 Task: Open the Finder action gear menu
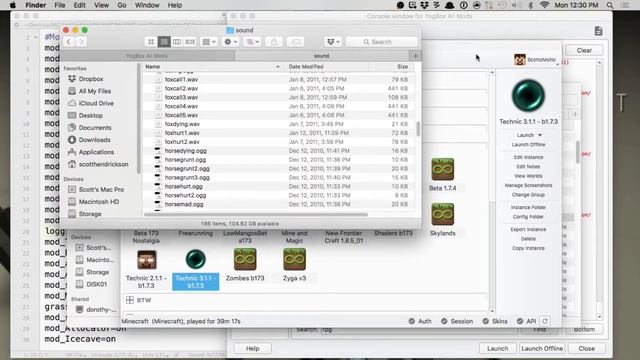231,42
